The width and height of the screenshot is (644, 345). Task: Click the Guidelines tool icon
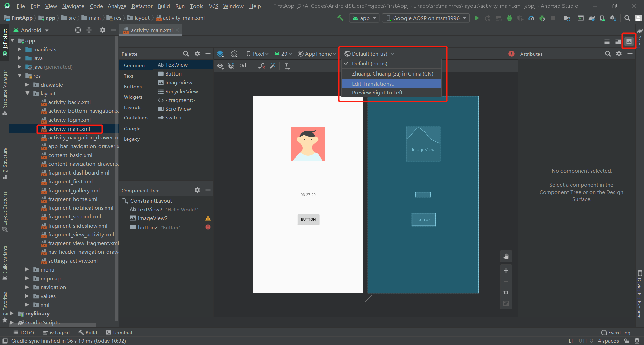click(287, 66)
